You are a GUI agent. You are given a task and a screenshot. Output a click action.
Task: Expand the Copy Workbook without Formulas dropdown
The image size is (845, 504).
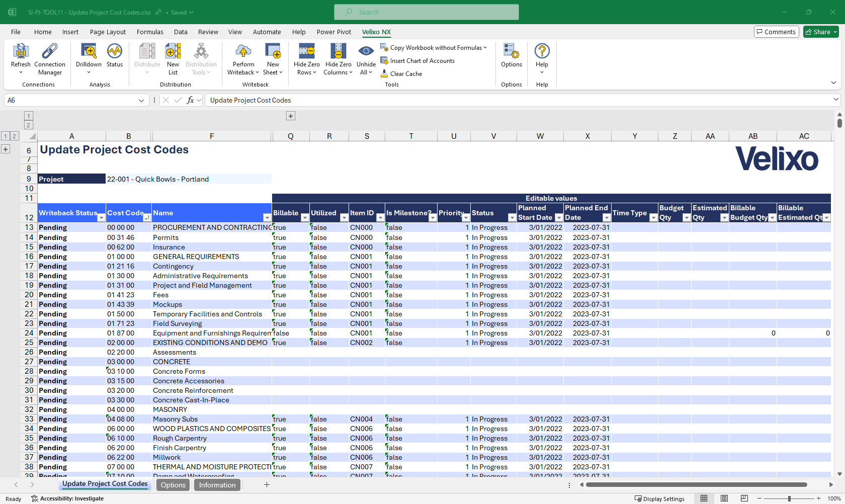click(485, 48)
